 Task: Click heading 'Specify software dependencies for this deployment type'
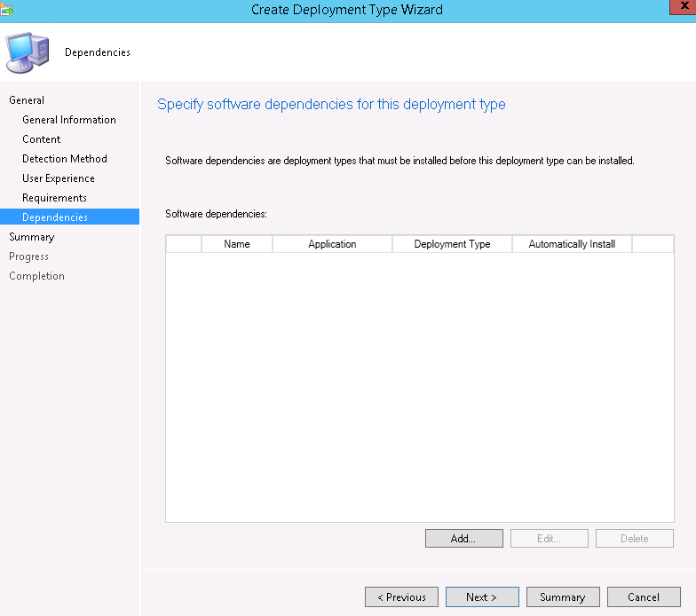click(332, 105)
